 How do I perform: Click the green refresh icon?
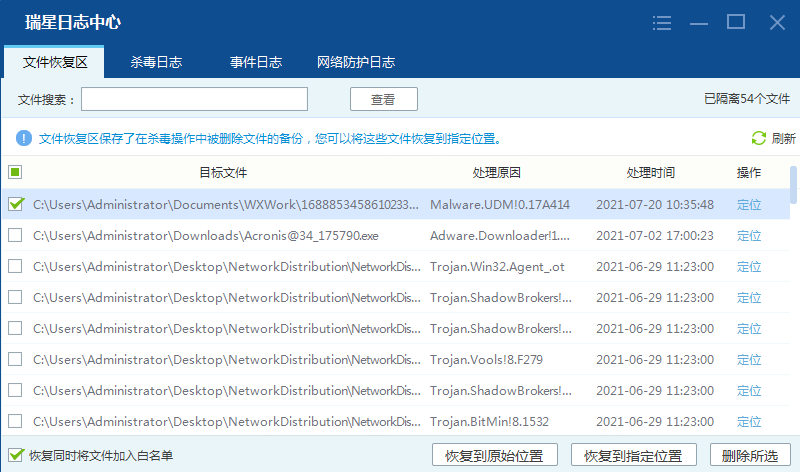(x=759, y=139)
